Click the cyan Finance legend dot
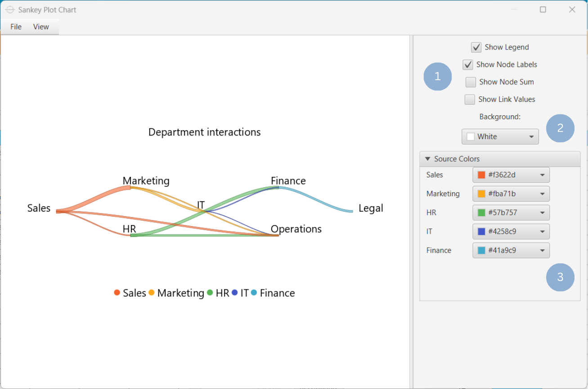The height and width of the screenshot is (389, 588). [x=253, y=292]
